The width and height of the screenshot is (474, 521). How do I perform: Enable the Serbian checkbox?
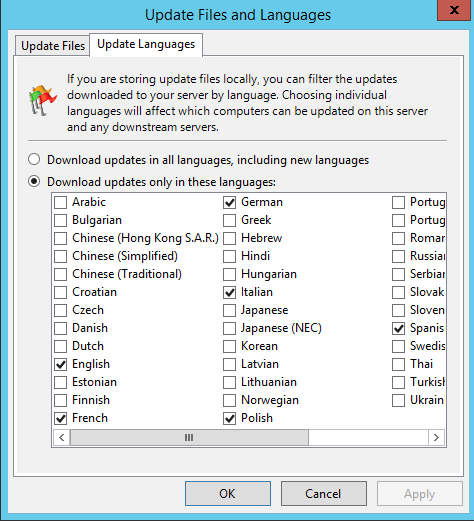point(399,274)
